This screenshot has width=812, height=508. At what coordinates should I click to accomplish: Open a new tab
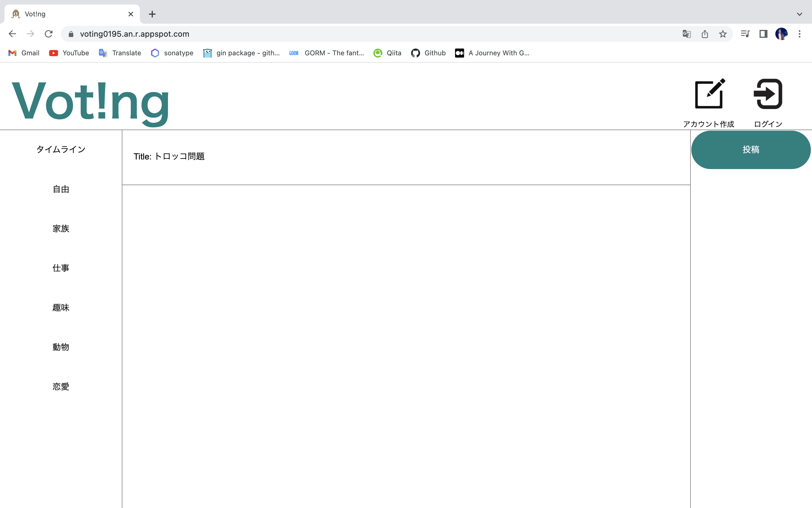[152, 14]
